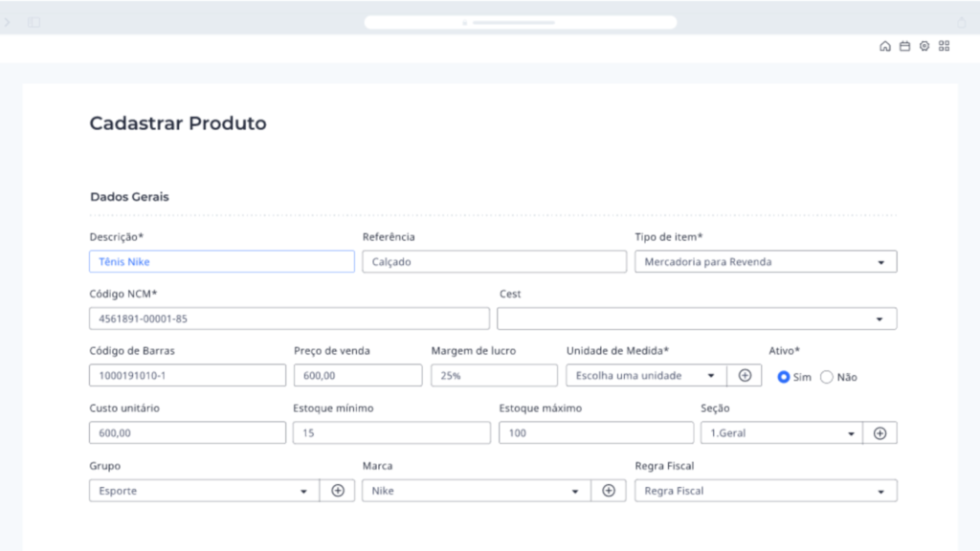The width and height of the screenshot is (980, 551).
Task: Select the Sim radio for Ativo
Action: pyautogui.click(x=784, y=377)
